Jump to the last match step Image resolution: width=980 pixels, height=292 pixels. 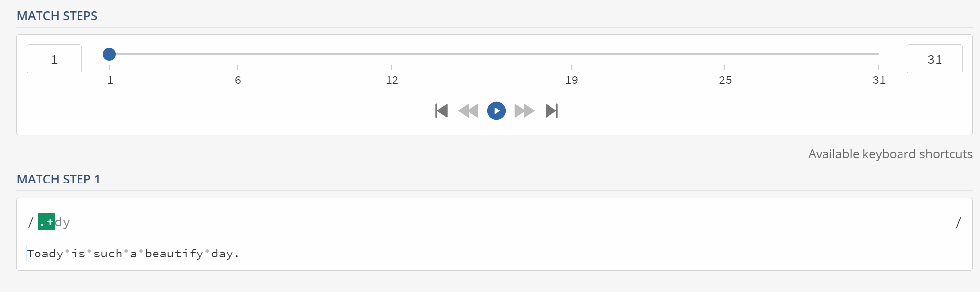551,111
